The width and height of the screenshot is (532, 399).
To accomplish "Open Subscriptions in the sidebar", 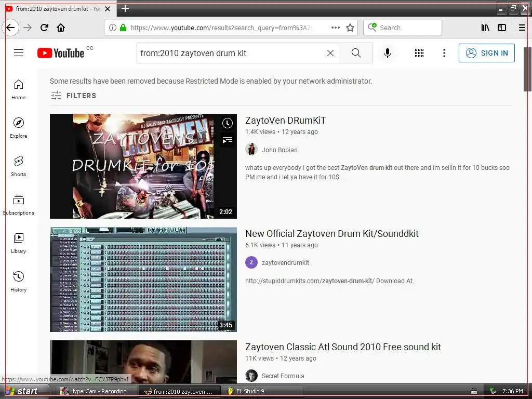I will tap(19, 205).
